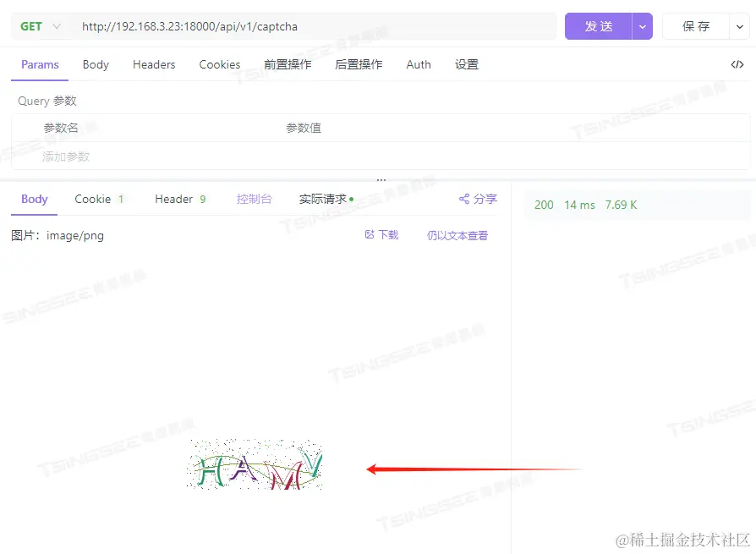756x554 pixels.
Task: Expand the send button dropdown arrow
Action: point(642,26)
